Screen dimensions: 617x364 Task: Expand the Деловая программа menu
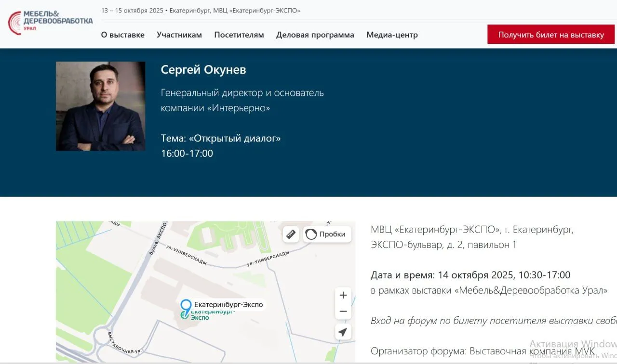[315, 35]
